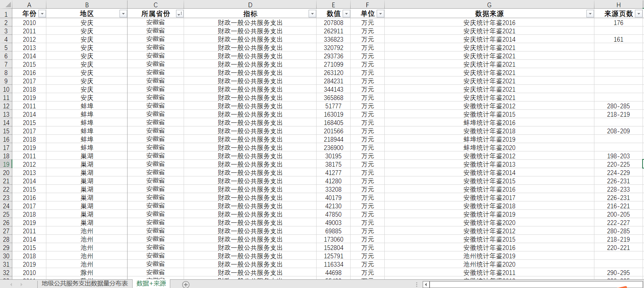The image size is (644, 288).
Task: Click page range cell 220-221
Action: tap(619, 248)
